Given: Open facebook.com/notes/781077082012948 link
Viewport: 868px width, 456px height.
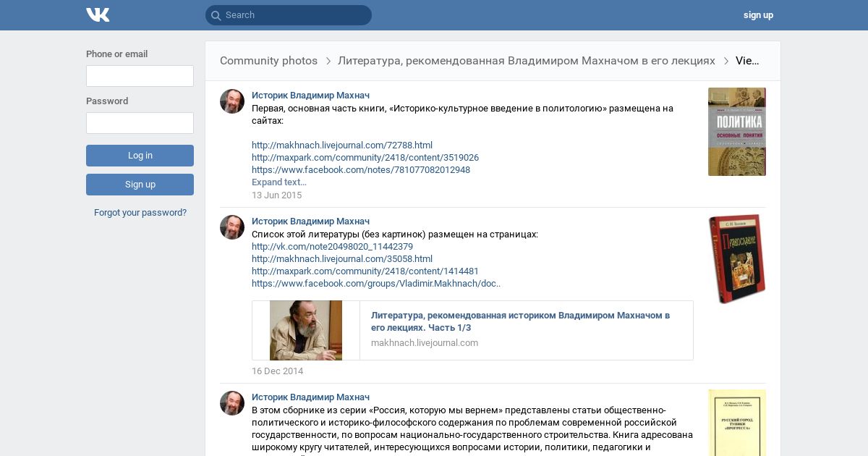Looking at the screenshot, I should coord(361,170).
